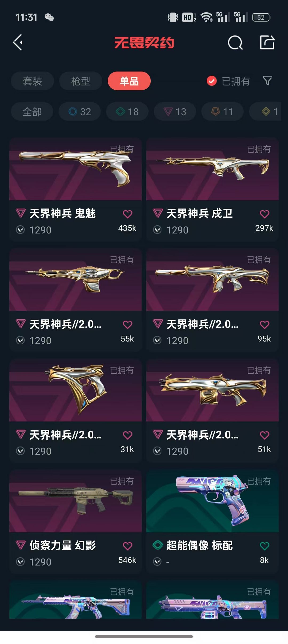288x644 pixels.
Task: Filter by orange tier showing 11
Action: (x=222, y=112)
